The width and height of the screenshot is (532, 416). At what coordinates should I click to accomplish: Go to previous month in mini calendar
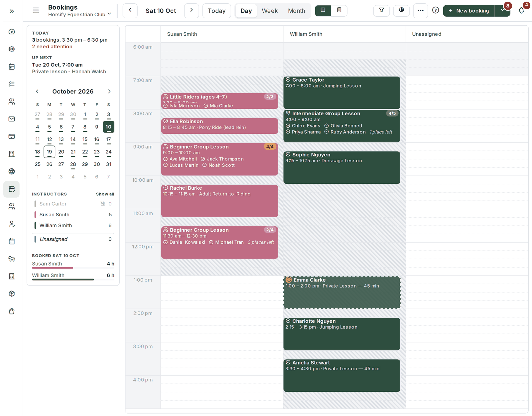37,91
